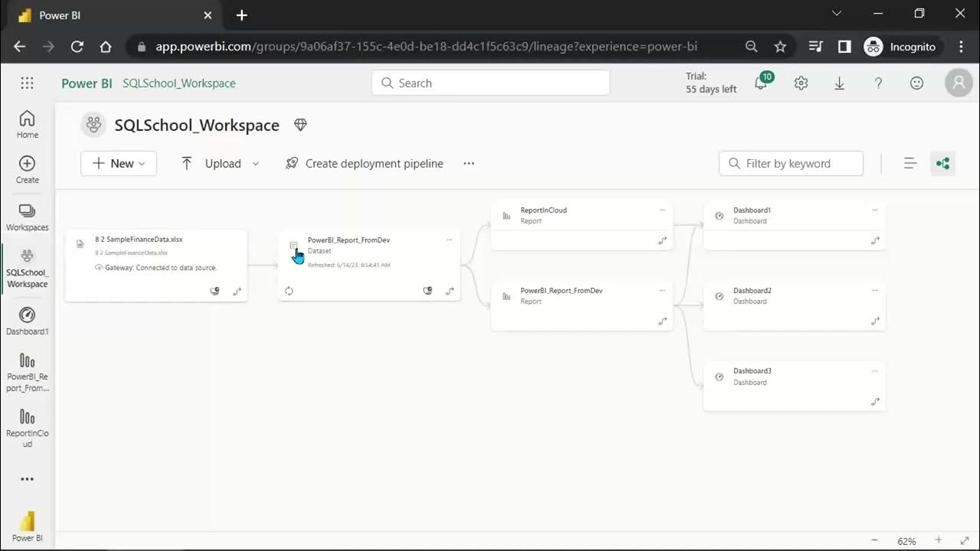Viewport: 980px width, 551px height.
Task: Open PowerBI_Report_From... sidebar item
Action: [x=28, y=372]
